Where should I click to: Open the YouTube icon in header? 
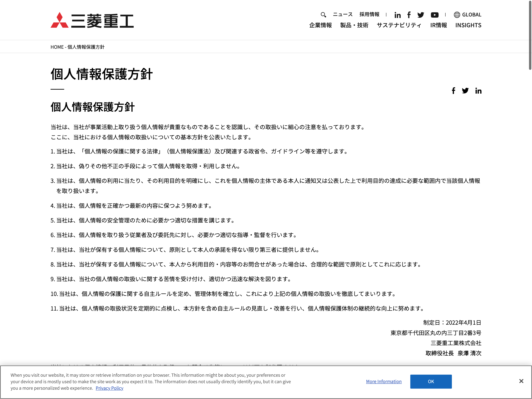(x=434, y=15)
